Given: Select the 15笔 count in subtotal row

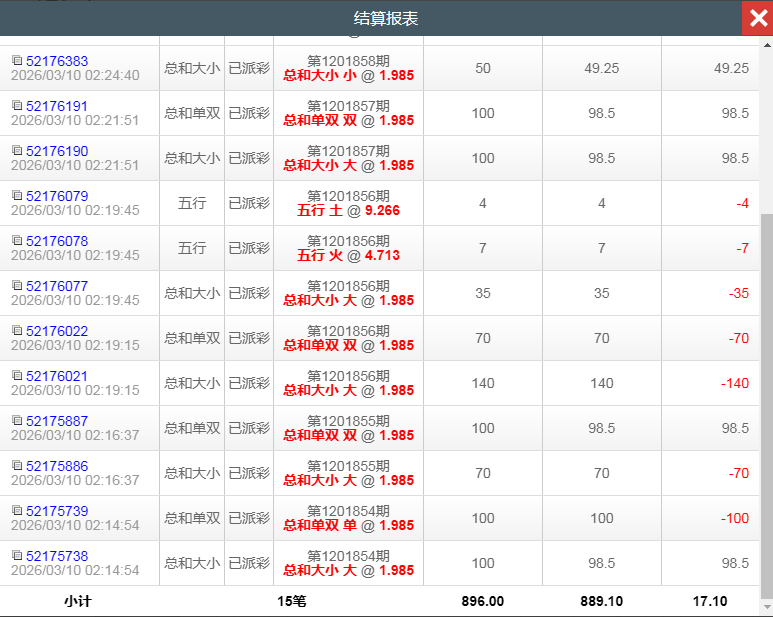Looking at the screenshot, I should [x=291, y=601].
